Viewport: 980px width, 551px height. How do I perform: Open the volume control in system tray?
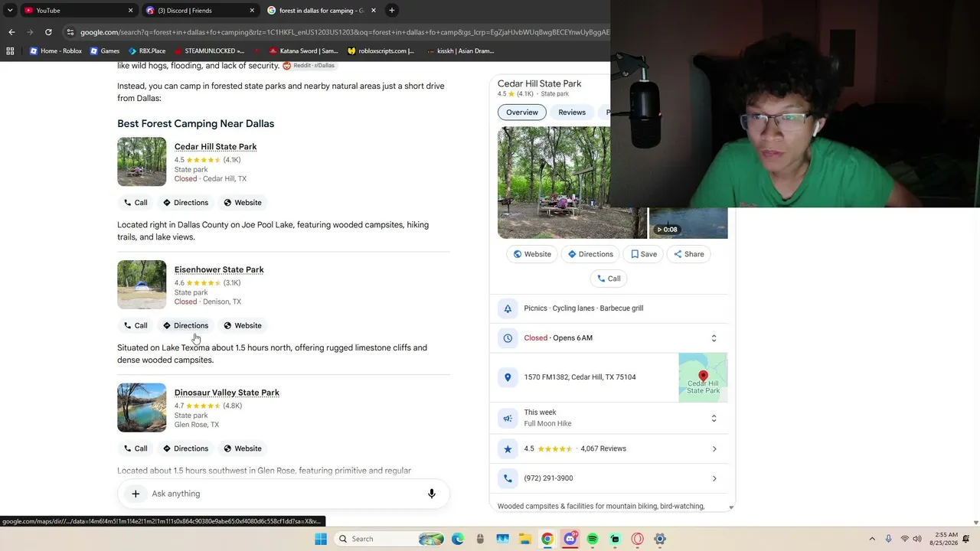[917, 539]
